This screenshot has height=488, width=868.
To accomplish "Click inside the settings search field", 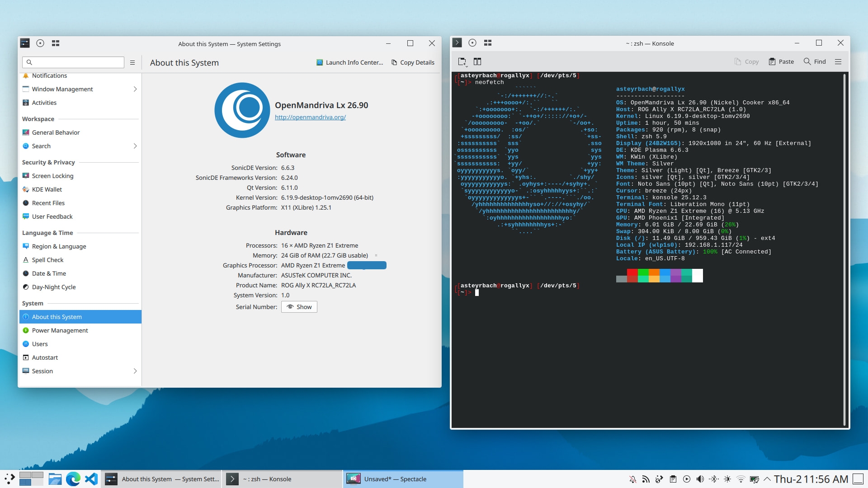I will 77,62.
